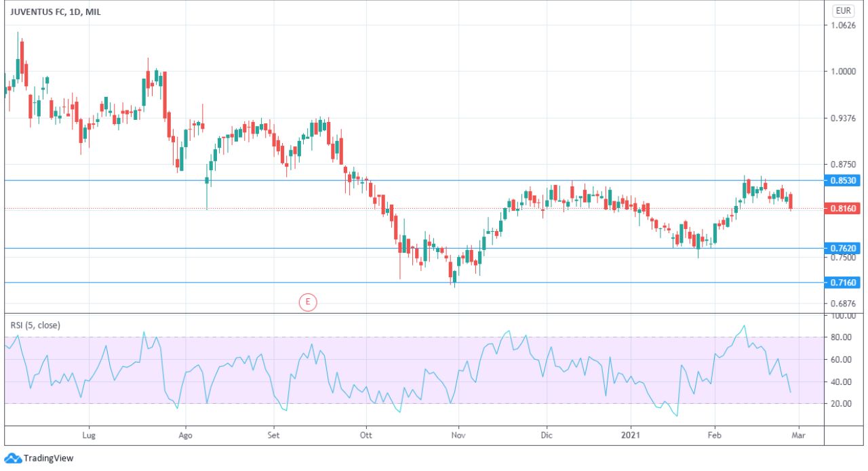
Task: Click the 0.8750 price axis value
Action: 843,165
